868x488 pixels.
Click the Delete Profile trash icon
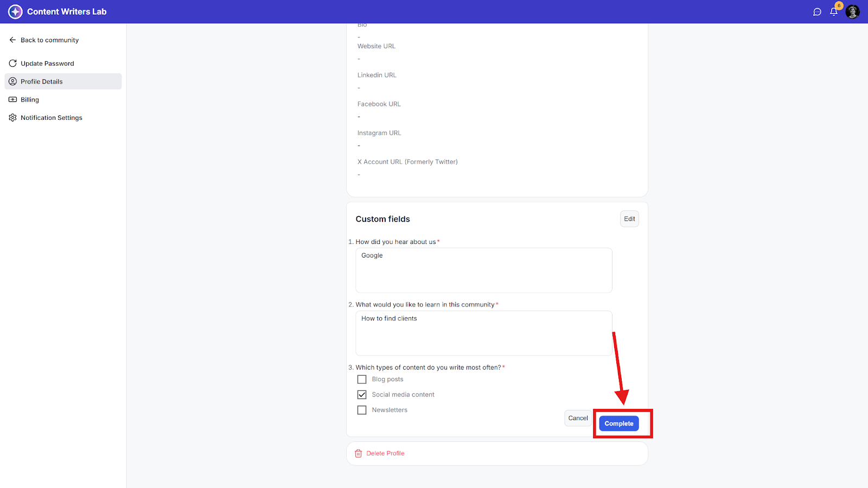358,453
